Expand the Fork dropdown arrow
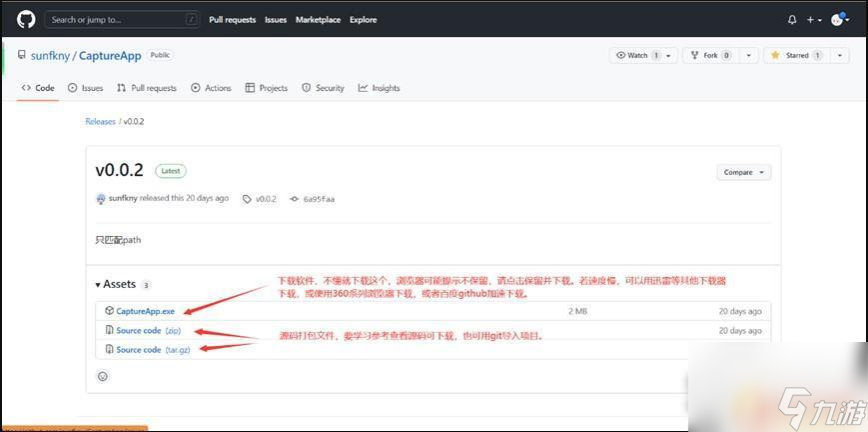The height and width of the screenshot is (432, 868). [x=749, y=55]
